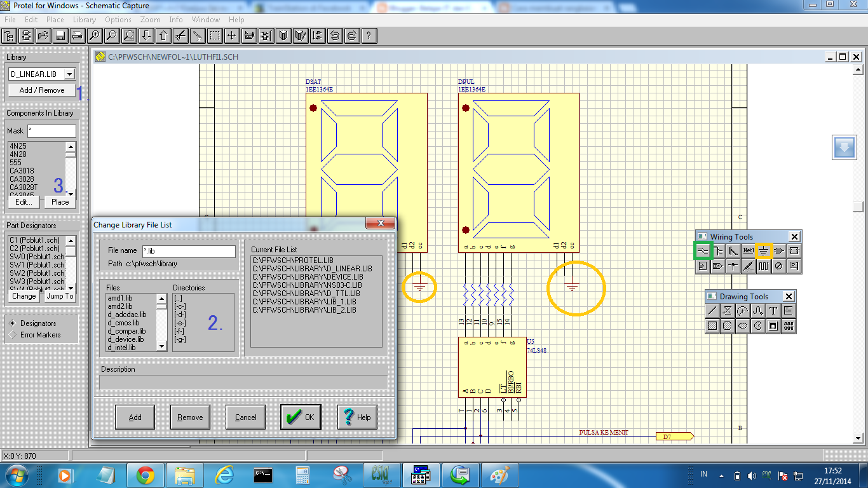The height and width of the screenshot is (488, 868).
Task: Pick the No ERC marker tool
Action: coord(779,266)
